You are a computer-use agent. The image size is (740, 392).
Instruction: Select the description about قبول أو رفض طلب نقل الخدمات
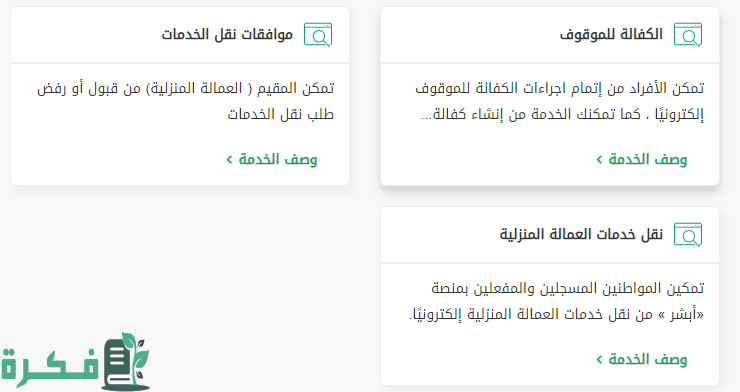pos(185,101)
